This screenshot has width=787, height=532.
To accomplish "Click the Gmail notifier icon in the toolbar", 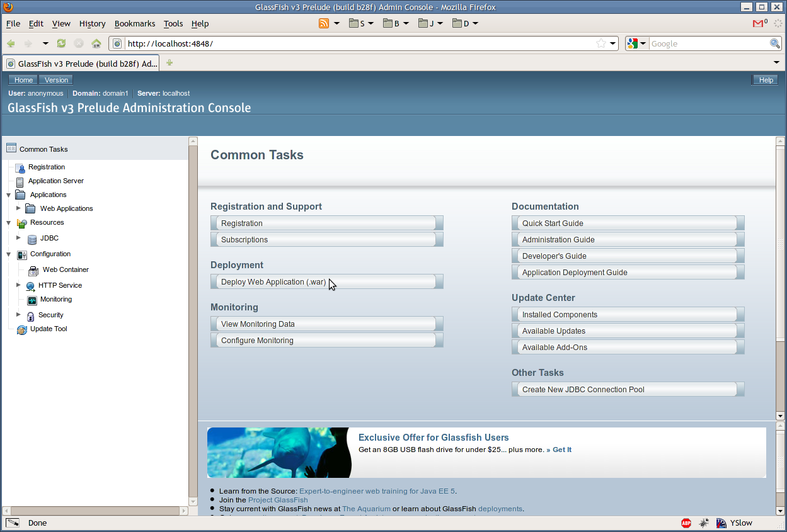I will (759, 23).
